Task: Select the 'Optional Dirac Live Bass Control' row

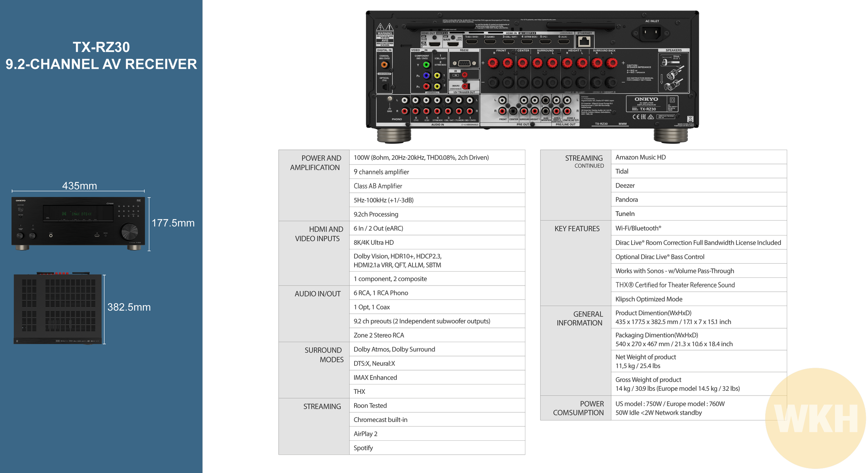Action: (x=699, y=257)
